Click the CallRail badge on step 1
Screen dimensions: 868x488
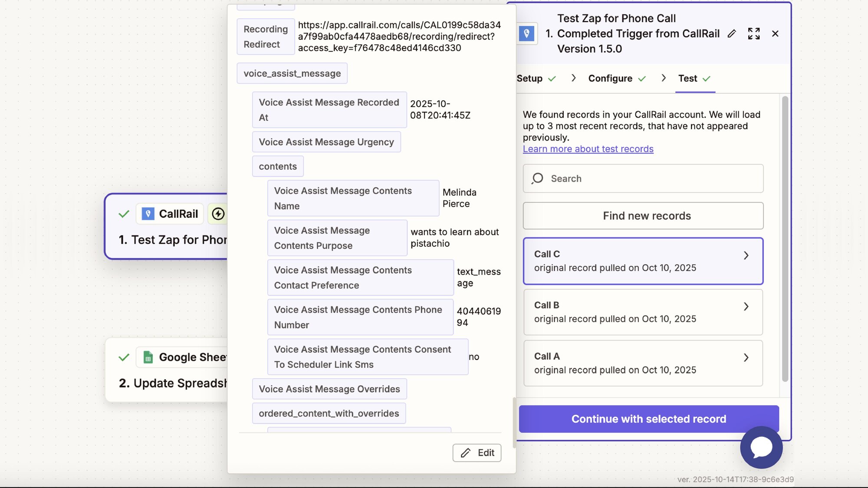click(170, 214)
